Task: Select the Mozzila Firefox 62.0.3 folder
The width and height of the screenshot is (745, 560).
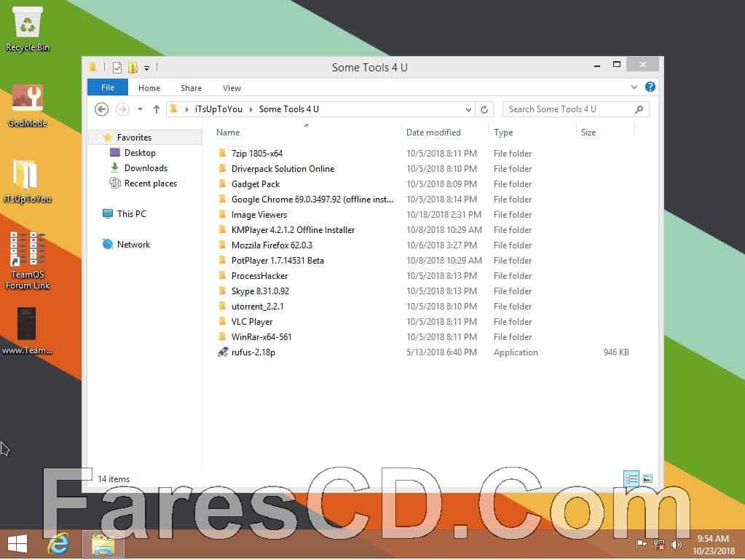Action: tap(272, 245)
